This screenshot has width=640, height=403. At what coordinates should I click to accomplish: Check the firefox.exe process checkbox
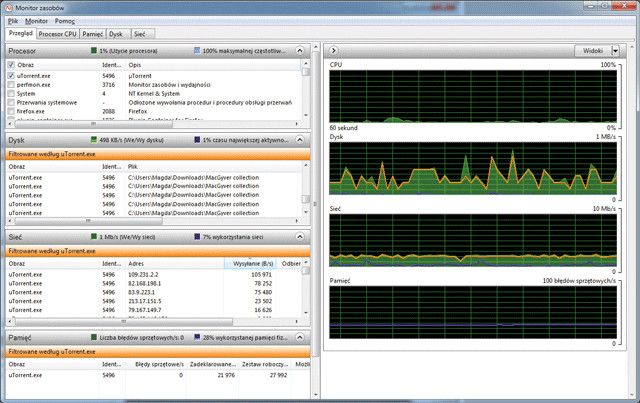[11, 111]
